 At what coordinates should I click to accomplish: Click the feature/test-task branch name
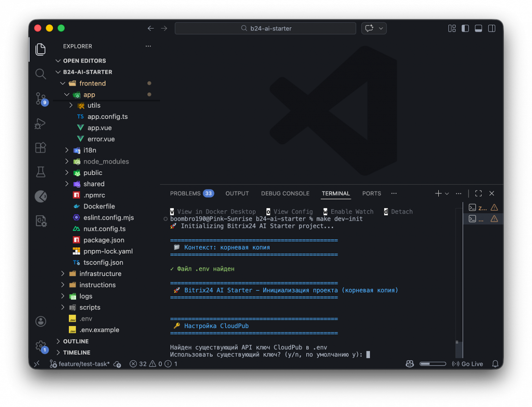(x=84, y=364)
